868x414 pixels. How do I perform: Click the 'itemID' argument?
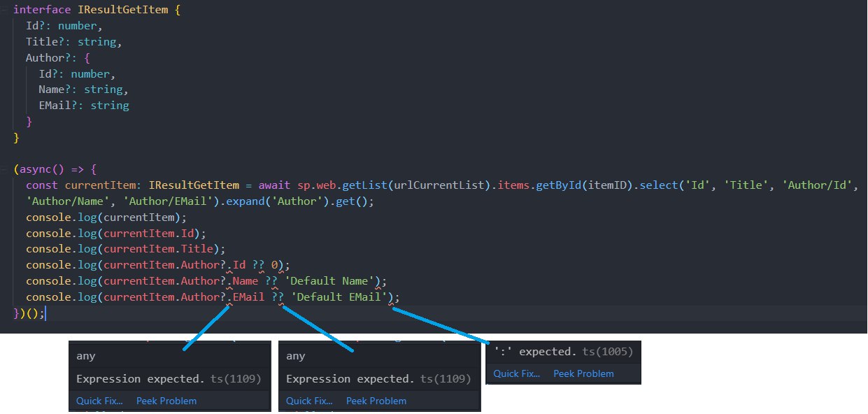607,186
